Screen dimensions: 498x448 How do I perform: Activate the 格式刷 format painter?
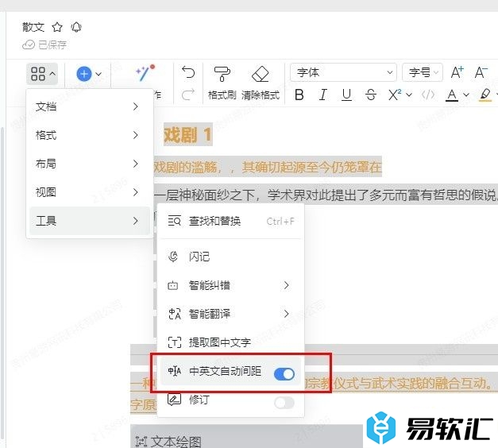(222, 83)
